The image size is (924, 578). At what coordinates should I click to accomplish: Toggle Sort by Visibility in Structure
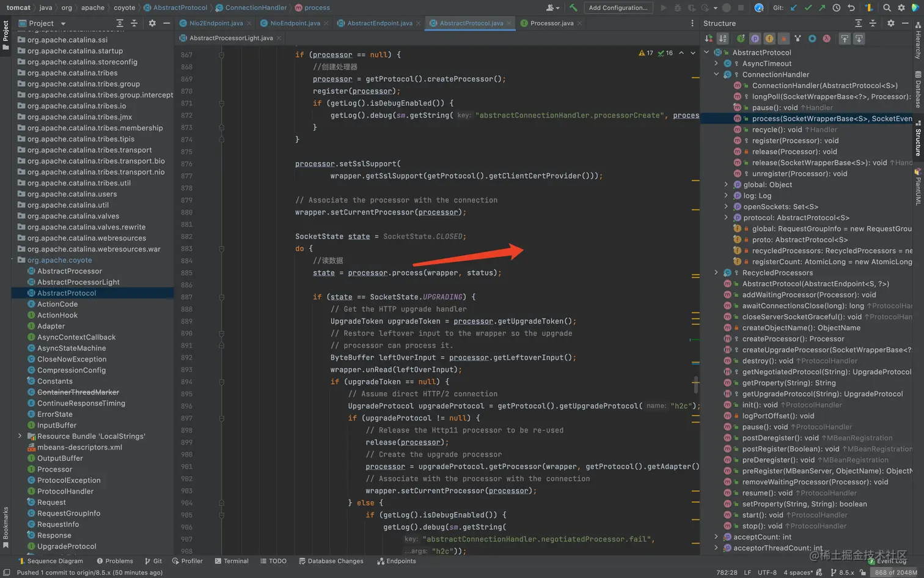point(709,39)
